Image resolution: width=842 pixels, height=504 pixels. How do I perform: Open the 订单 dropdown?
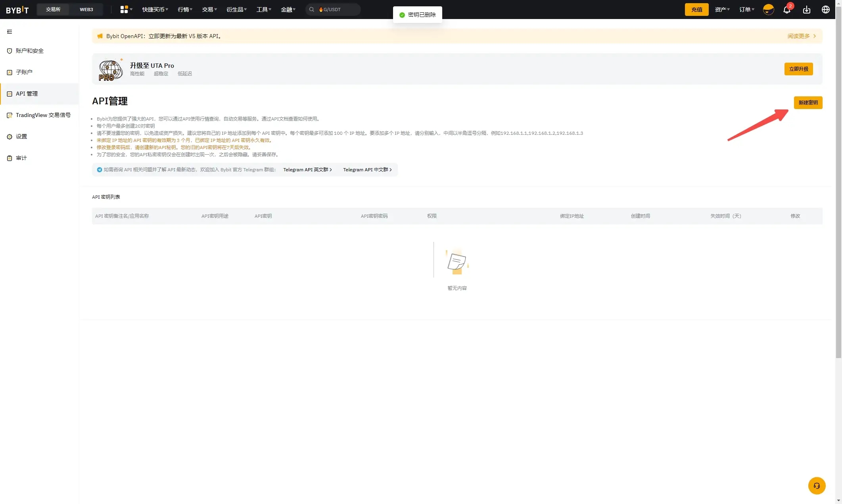pyautogui.click(x=746, y=10)
